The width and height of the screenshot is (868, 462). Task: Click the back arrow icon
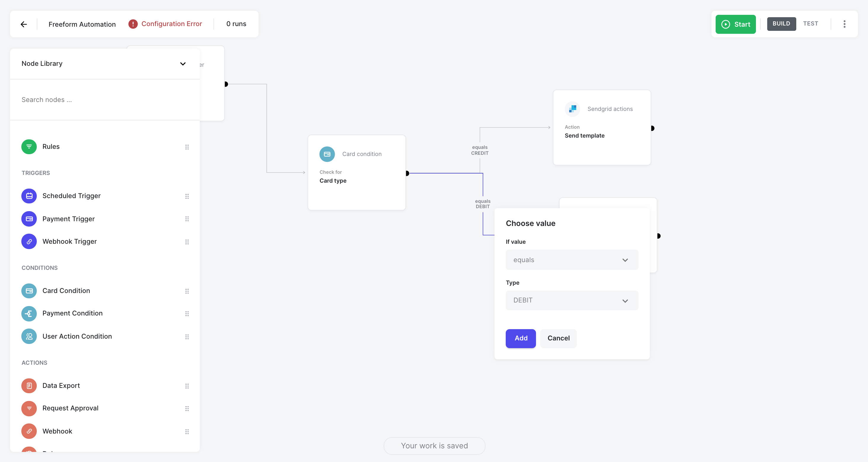[24, 24]
